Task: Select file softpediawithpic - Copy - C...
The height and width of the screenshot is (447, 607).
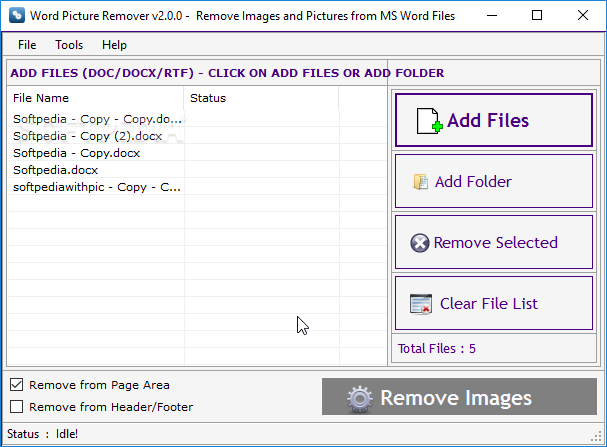Action: click(97, 187)
